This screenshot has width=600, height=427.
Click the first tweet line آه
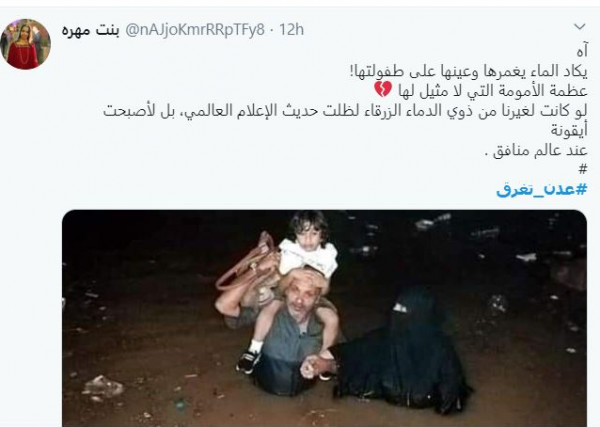point(581,52)
